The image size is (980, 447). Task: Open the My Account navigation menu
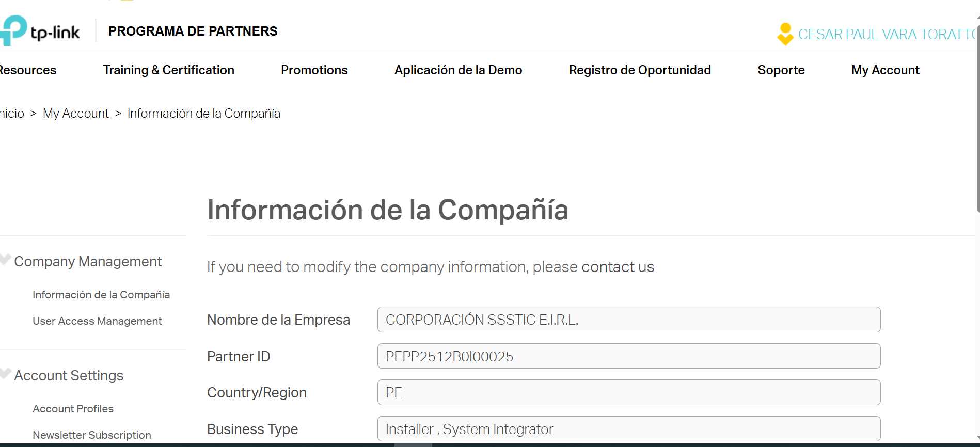885,70
